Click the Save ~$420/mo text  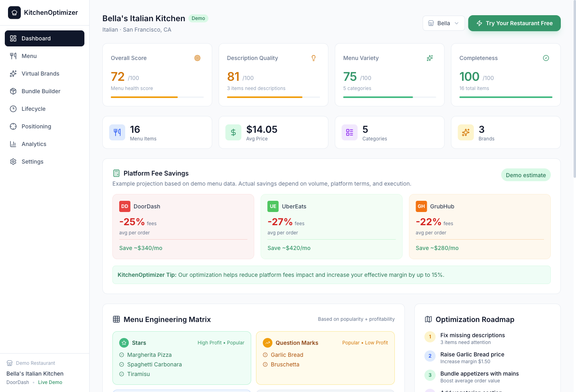click(x=289, y=248)
